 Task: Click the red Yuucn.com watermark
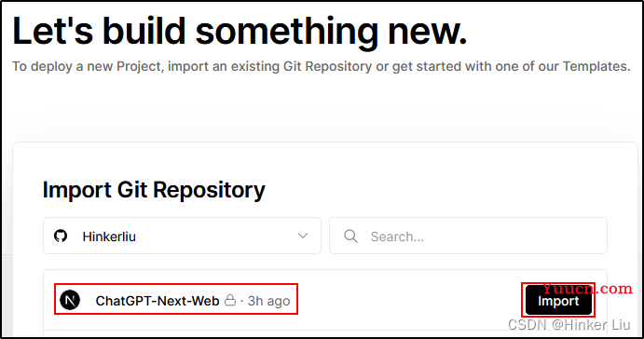click(588, 289)
